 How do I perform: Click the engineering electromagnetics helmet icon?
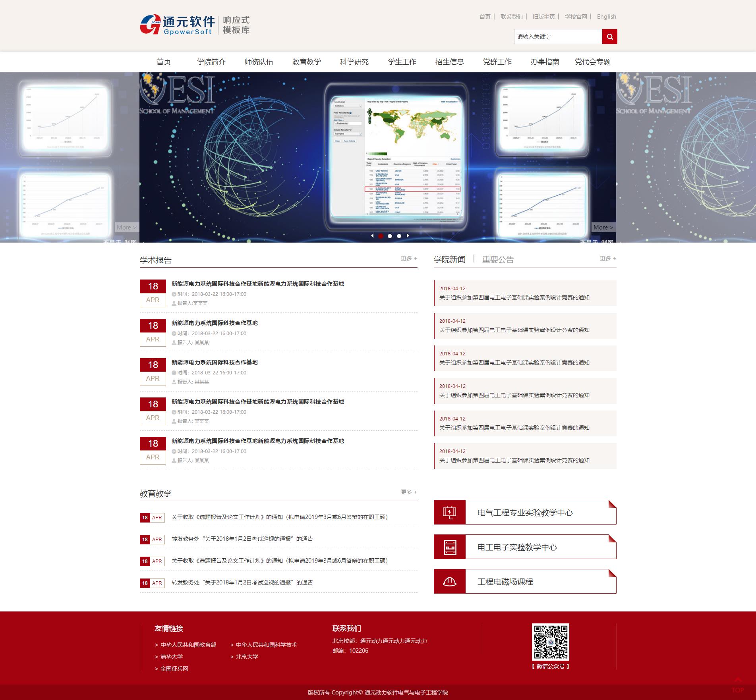point(449,582)
